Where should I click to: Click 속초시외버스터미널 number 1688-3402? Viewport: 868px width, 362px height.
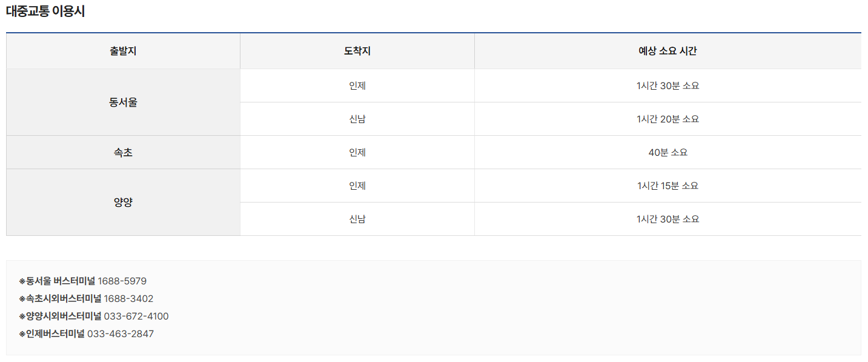[x=128, y=299]
